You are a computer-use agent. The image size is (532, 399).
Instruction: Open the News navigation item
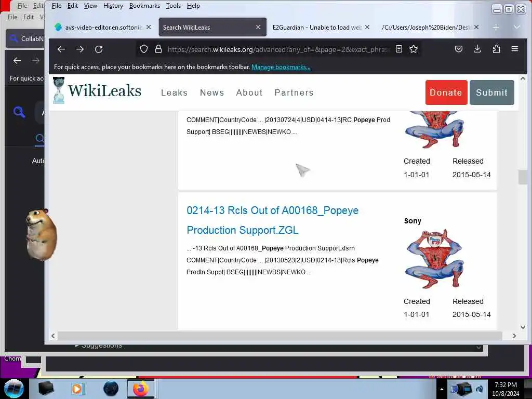point(212,92)
